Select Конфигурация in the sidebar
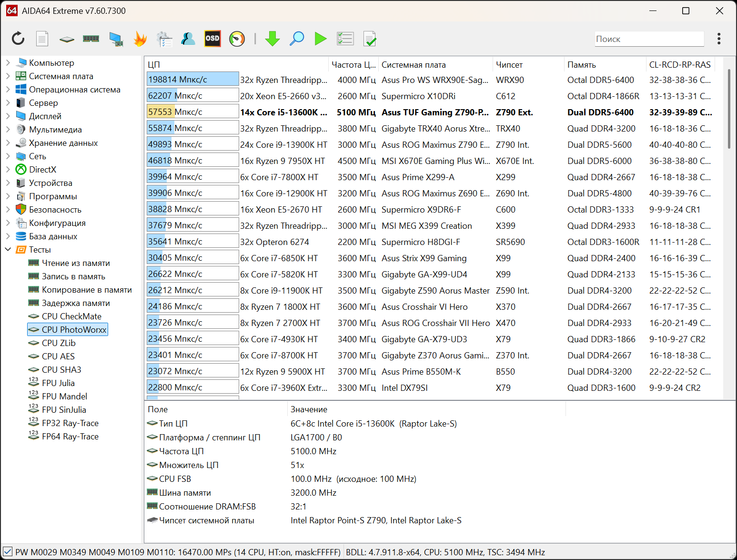 tap(57, 223)
